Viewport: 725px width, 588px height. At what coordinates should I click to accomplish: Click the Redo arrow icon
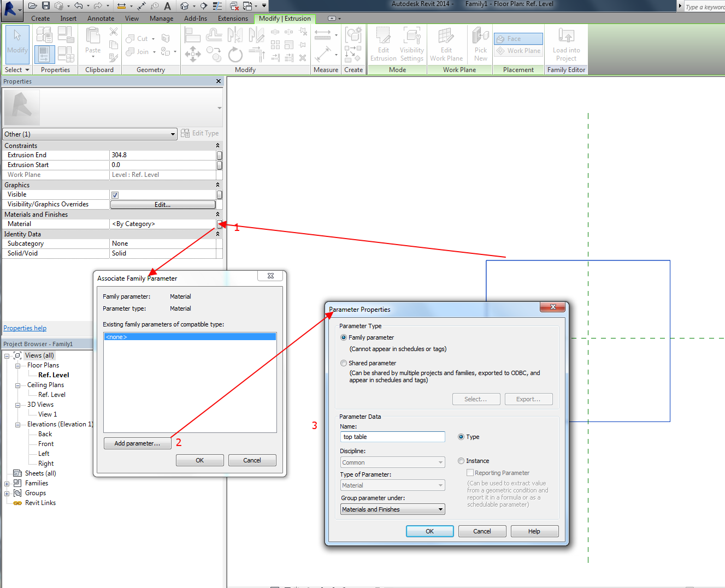[98, 5]
